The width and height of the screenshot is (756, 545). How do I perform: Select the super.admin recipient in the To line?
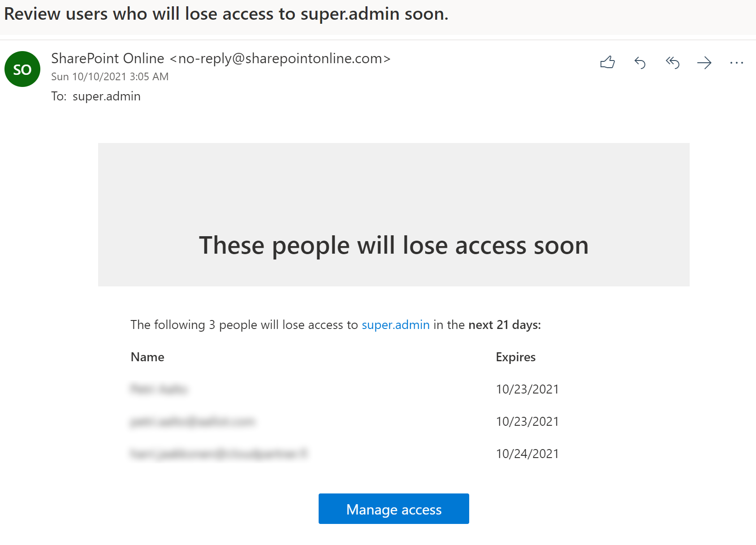pyautogui.click(x=107, y=96)
